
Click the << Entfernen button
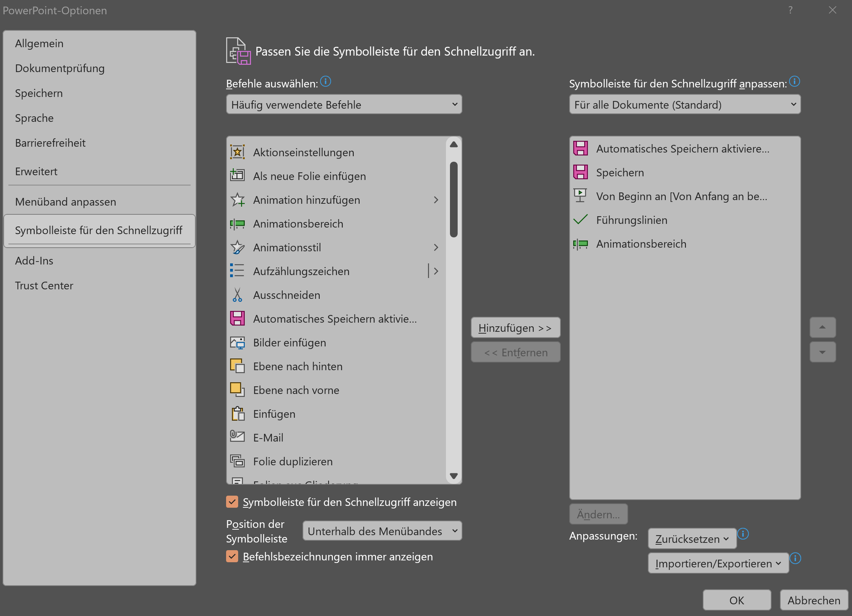(x=515, y=352)
